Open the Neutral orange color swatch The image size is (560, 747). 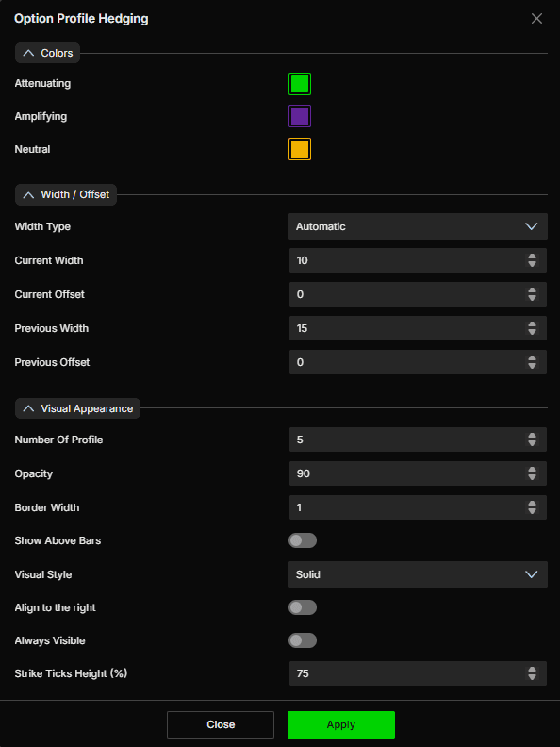coord(300,149)
